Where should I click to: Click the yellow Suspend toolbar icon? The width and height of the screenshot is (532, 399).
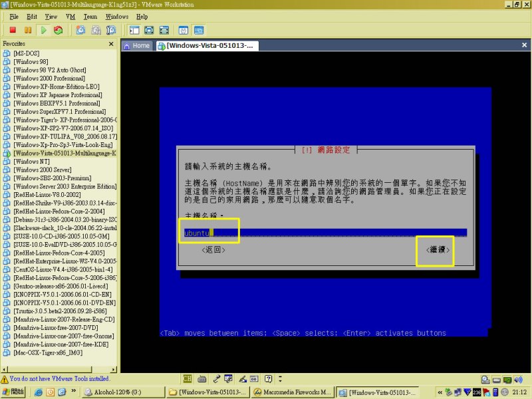tap(28, 30)
